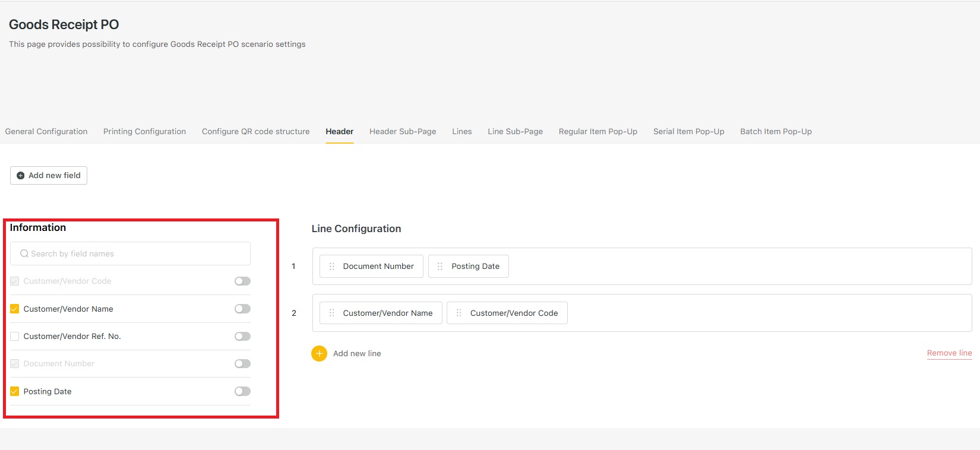This screenshot has width=980, height=450.
Task: Click drag handle icon on Document Number chip
Action: coord(331,267)
